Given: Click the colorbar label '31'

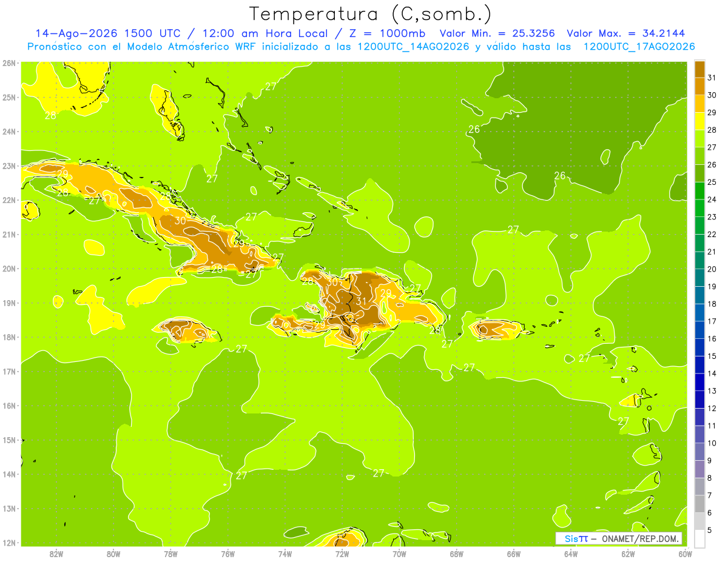Looking at the screenshot, I should point(712,78).
